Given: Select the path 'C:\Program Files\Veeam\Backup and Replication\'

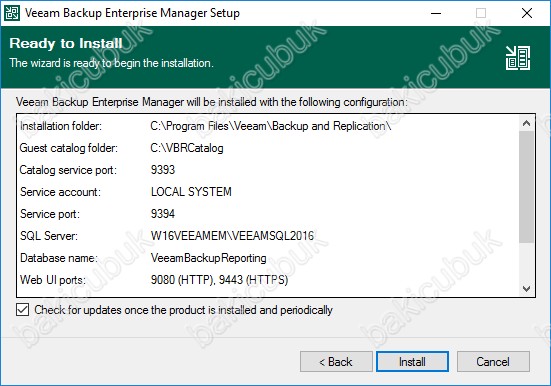Looking at the screenshot, I should (x=271, y=126).
